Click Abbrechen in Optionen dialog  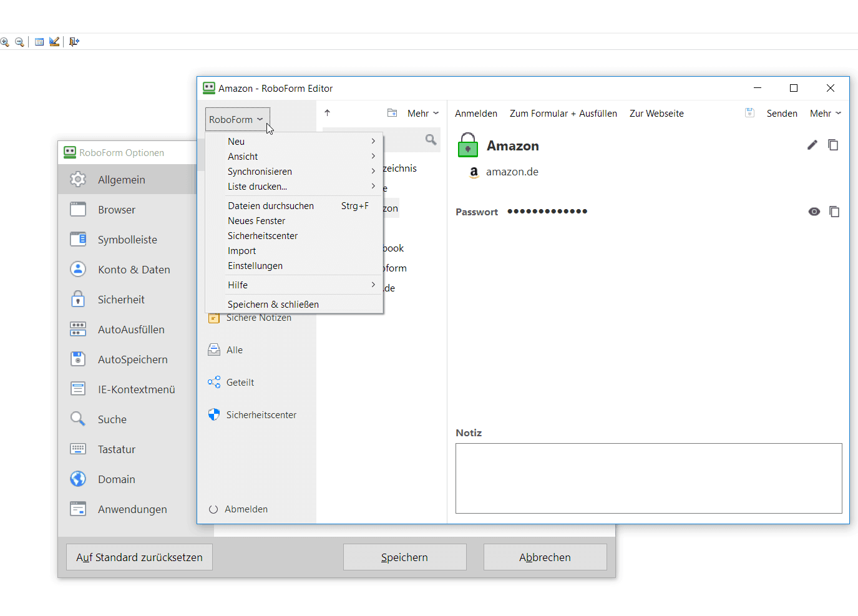pyautogui.click(x=545, y=557)
